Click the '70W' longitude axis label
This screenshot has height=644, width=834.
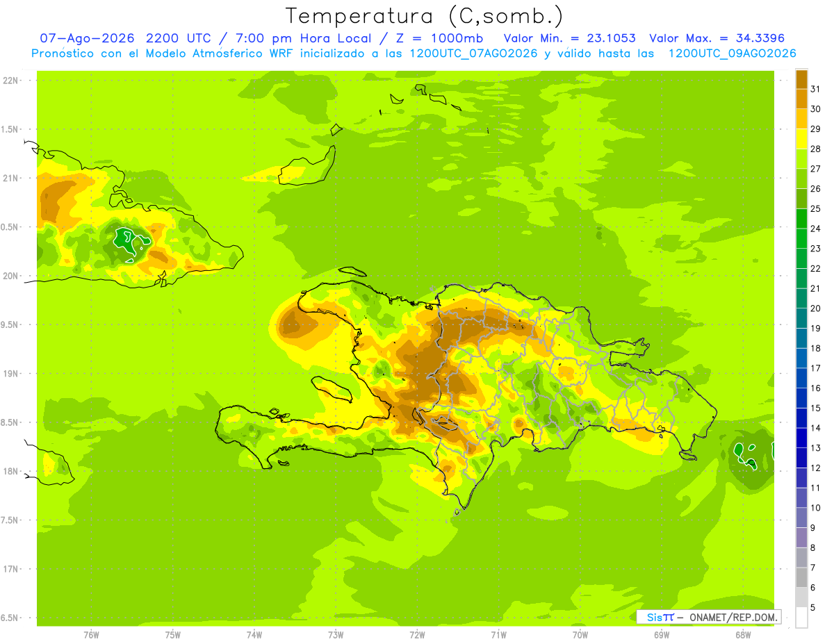[x=580, y=635]
